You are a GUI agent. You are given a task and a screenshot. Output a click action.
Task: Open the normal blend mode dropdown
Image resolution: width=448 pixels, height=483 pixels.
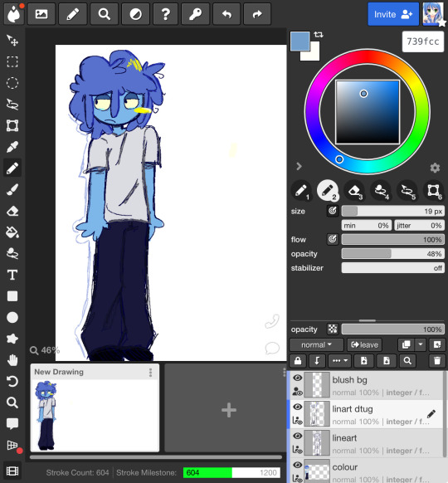click(x=316, y=344)
